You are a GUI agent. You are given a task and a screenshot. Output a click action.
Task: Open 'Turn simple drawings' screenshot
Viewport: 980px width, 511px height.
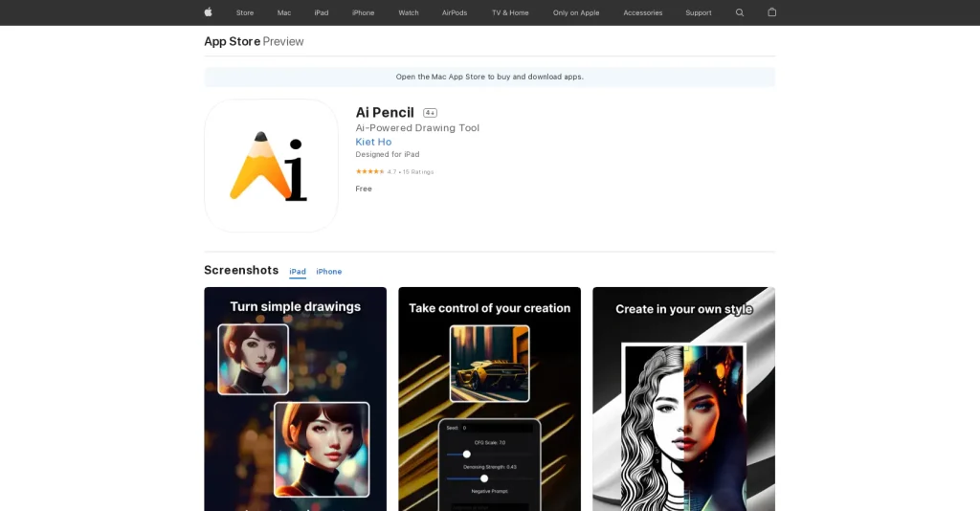[295, 399]
